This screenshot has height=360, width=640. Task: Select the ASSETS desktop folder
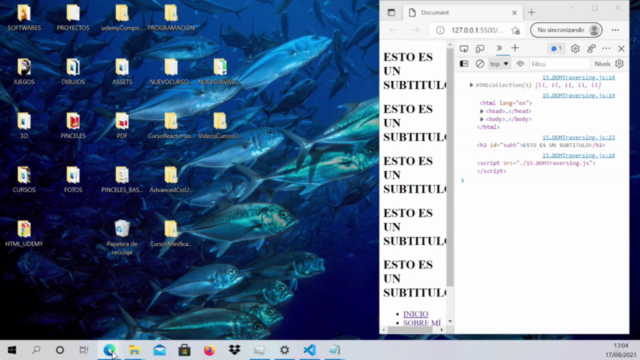[122, 71]
